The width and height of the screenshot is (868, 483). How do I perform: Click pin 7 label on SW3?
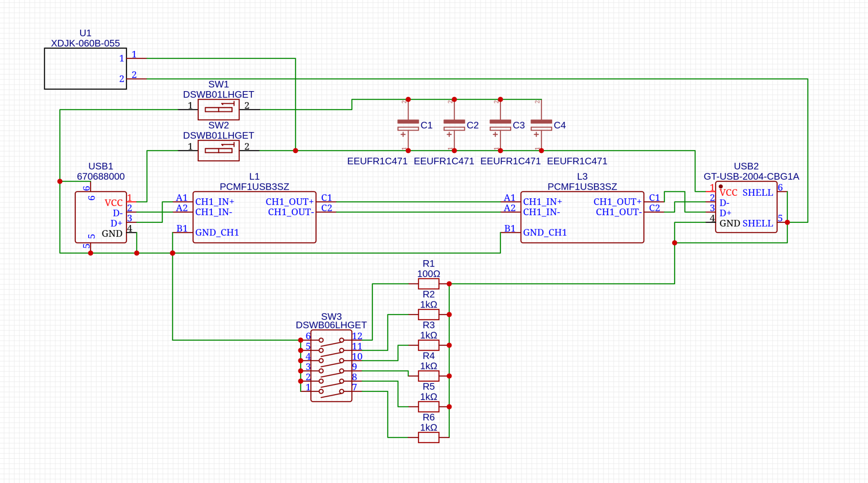355,387
